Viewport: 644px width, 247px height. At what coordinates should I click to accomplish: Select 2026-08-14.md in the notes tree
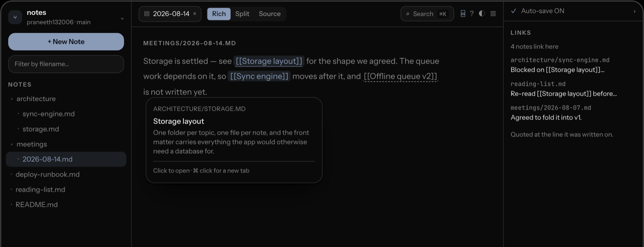tap(66, 159)
